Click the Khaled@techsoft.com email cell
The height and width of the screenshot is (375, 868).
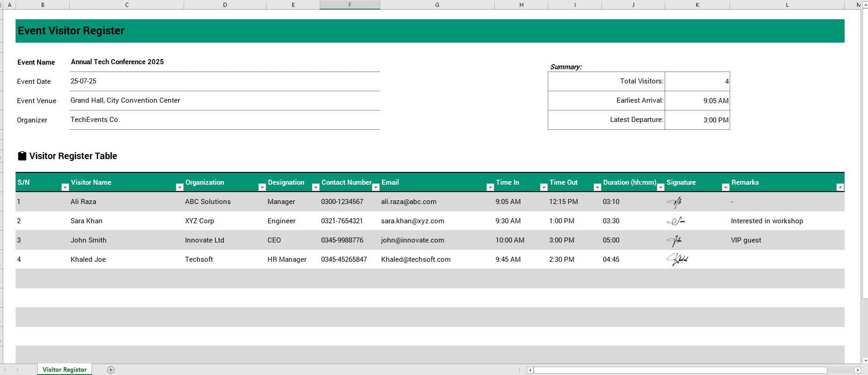pos(437,259)
